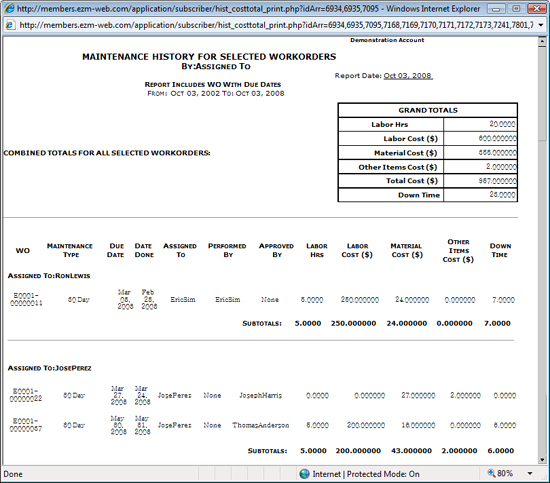The width and height of the screenshot is (550, 483).
Task: Click approver 'ThomasAnderson'
Action: coord(261,425)
